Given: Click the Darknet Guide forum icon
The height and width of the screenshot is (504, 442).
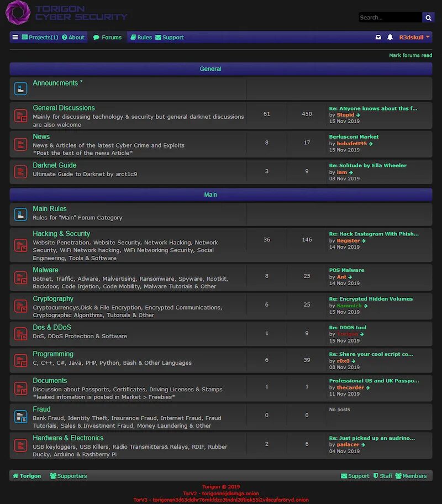Looking at the screenshot, I should click(20, 171).
